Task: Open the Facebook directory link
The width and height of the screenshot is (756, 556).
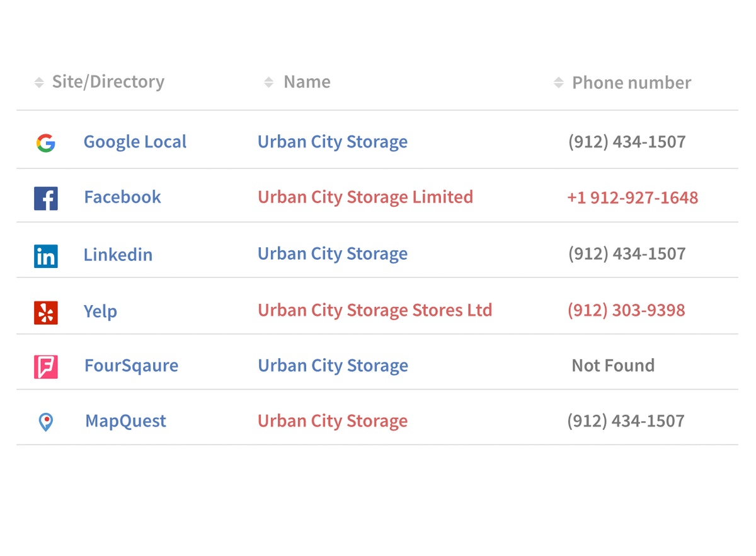Action: click(x=122, y=197)
